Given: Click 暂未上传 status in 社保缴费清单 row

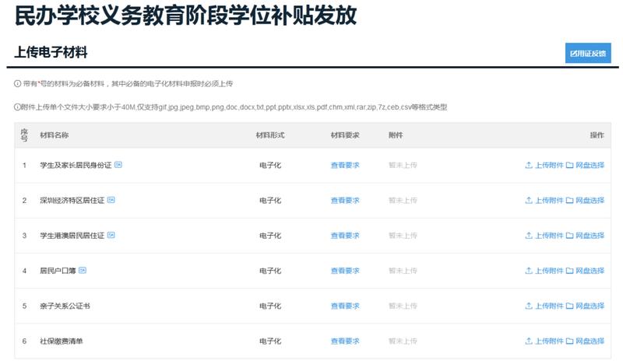Looking at the screenshot, I should point(403,341).
